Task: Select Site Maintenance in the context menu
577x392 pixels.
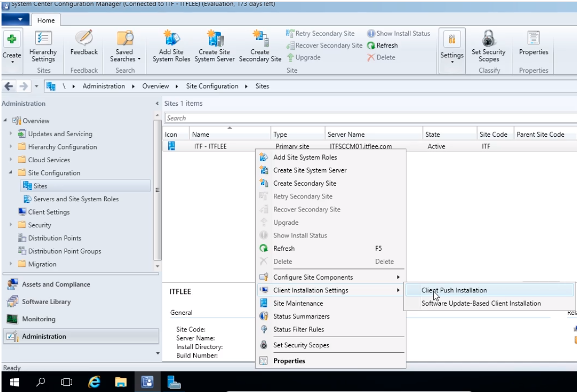Action: pos(298,304)
